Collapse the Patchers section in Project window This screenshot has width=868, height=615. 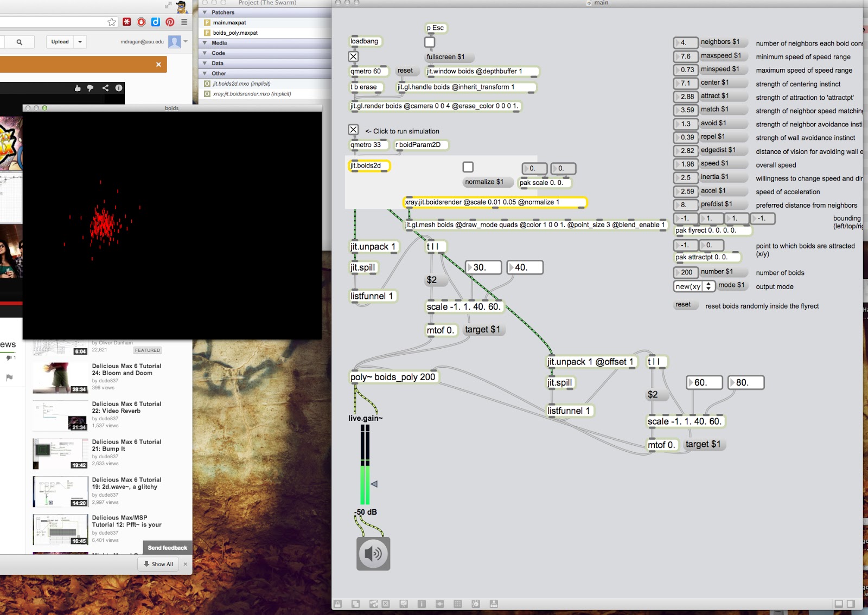(205, 12)
